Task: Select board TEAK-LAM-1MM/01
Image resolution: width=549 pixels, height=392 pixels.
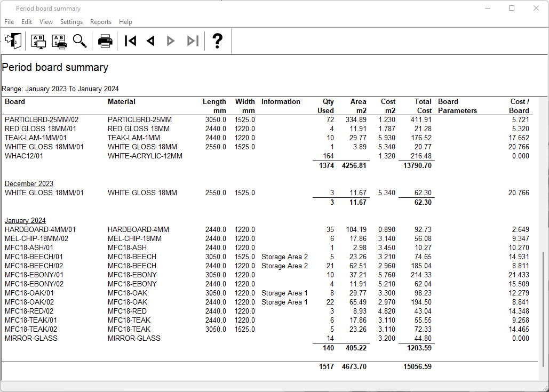Action: (x=35, y=138)
